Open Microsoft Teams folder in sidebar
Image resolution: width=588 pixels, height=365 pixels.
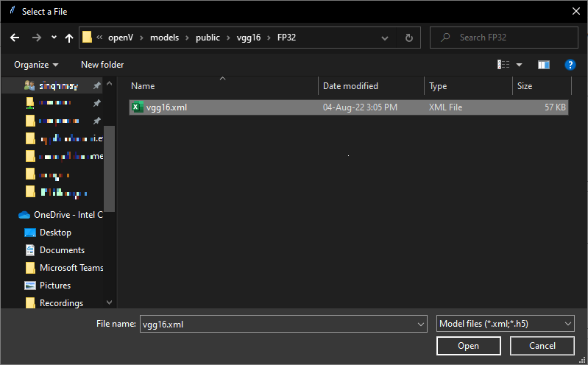(71, 267)
